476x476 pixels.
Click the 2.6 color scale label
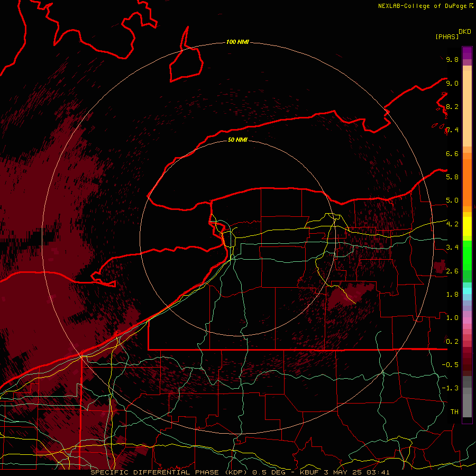[452, 271]
